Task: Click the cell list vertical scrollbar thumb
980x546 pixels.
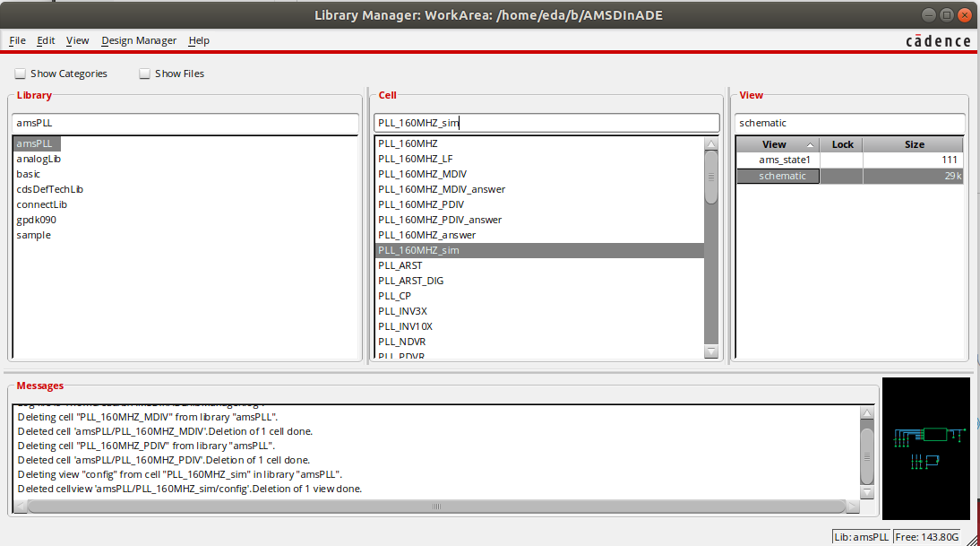Action: [x=711, y=177]
